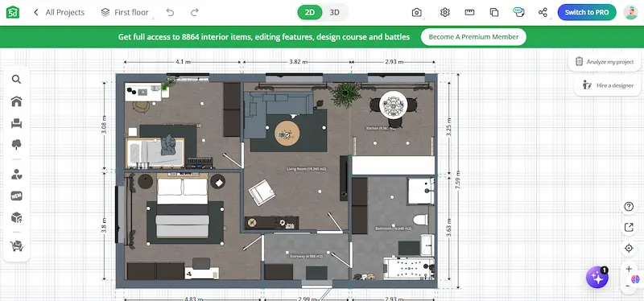Share the project with the share icon
644x301 pixels.
543,12
